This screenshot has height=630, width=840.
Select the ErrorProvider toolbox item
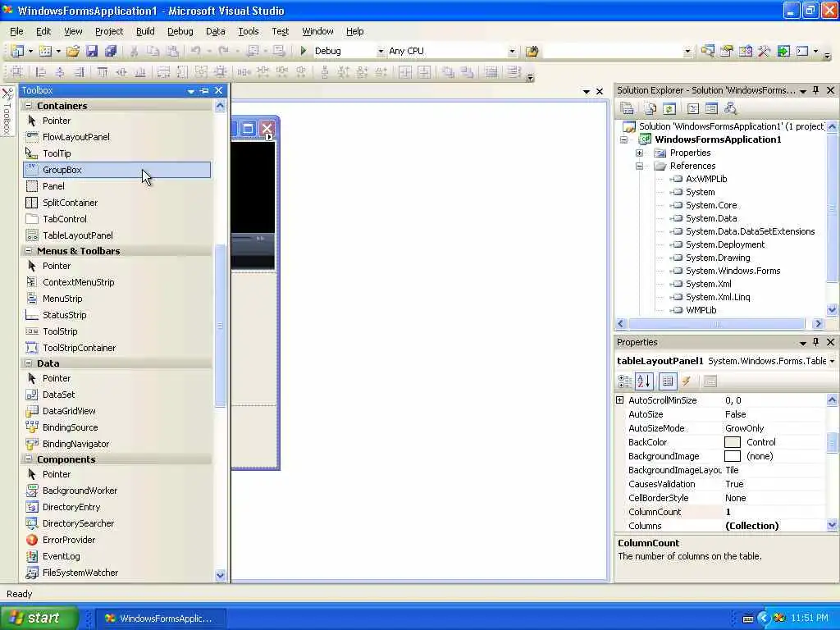(x=116, y=540)
